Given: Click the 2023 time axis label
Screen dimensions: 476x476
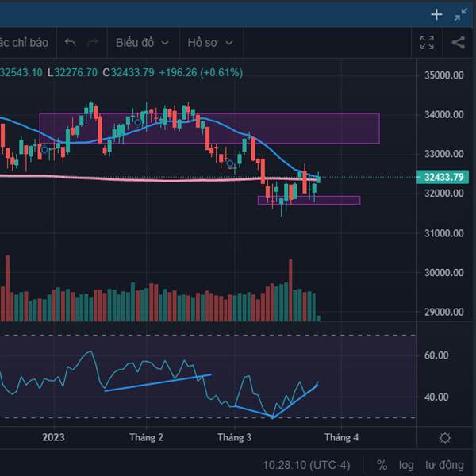Looking at the screenshot, I should click(53, 437).
